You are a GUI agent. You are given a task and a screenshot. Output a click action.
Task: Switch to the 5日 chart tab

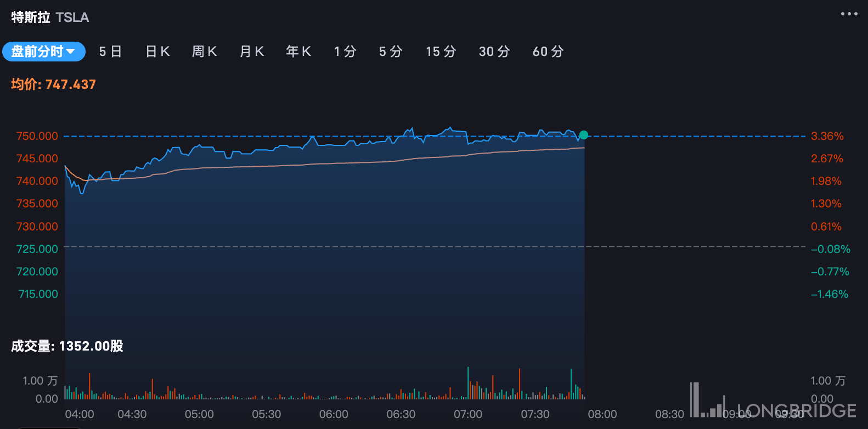tap(110, 52)
